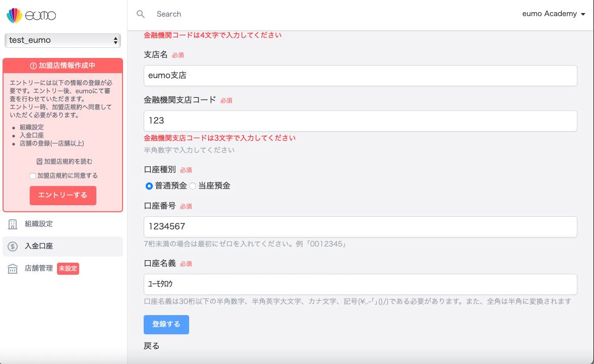Click the 金融機関支店コードは3文字で入力してください error text
The width and height of the screenshot is (594, 364).
(220, 138)
